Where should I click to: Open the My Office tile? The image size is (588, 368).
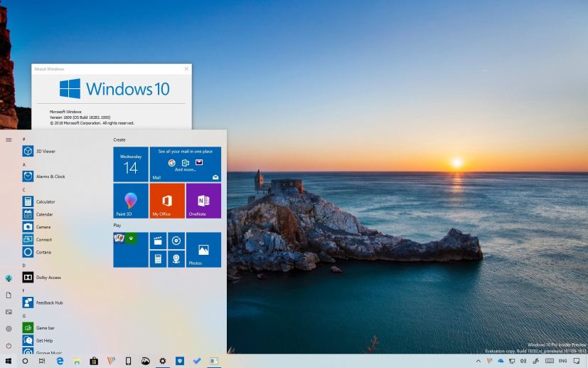(x=167, y=201)
